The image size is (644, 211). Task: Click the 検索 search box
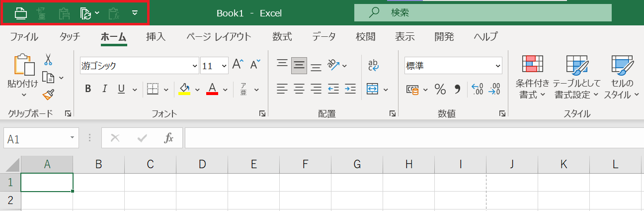(482, 13)
